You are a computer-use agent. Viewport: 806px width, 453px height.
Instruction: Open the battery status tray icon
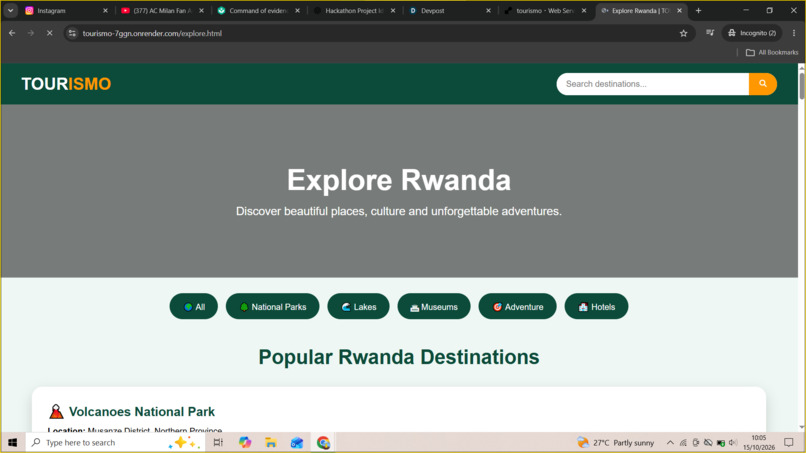coord(721,443)
